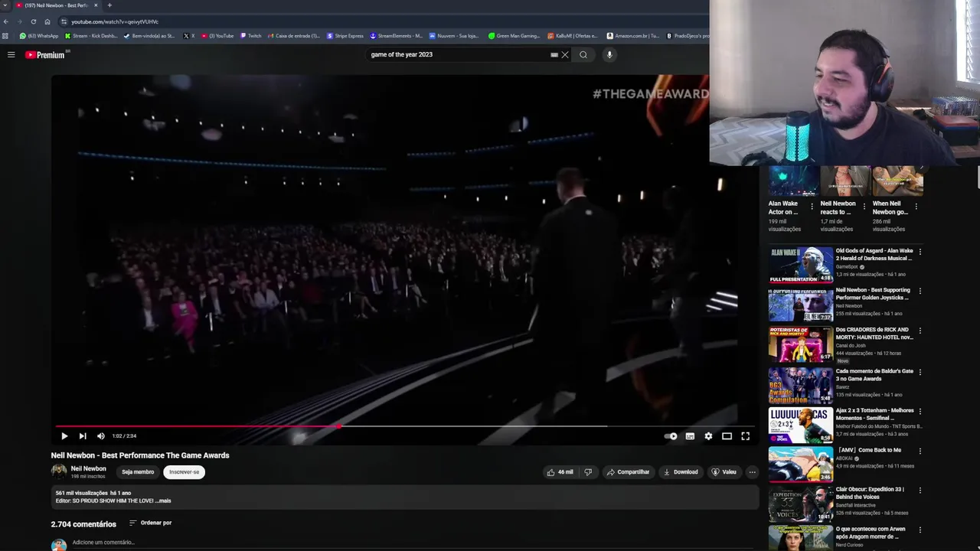Screen dimensions: 980x551
Task: Open Dos CRIADORES de RICK AND MORTY video
Action: (874, 334)
